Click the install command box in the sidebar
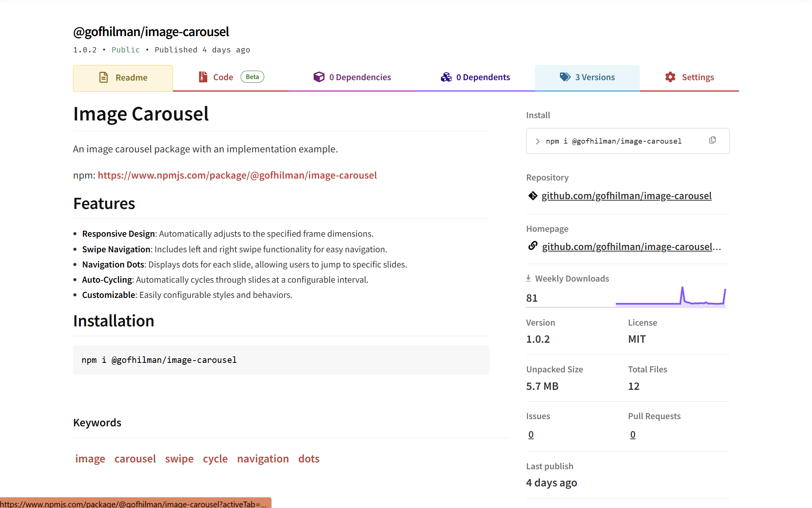This screenshot has width=812, height=508. [628, 141]
